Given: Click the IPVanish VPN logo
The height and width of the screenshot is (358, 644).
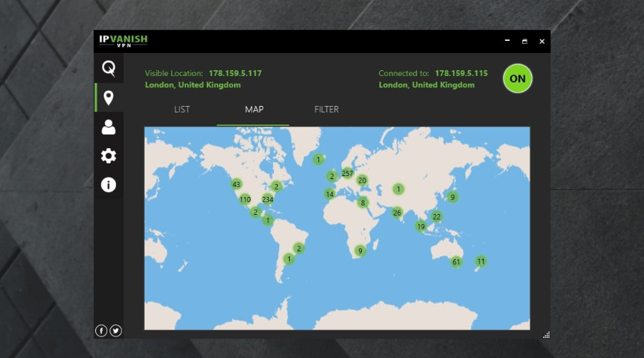Looking at the screenshot, I should [123, 41].
